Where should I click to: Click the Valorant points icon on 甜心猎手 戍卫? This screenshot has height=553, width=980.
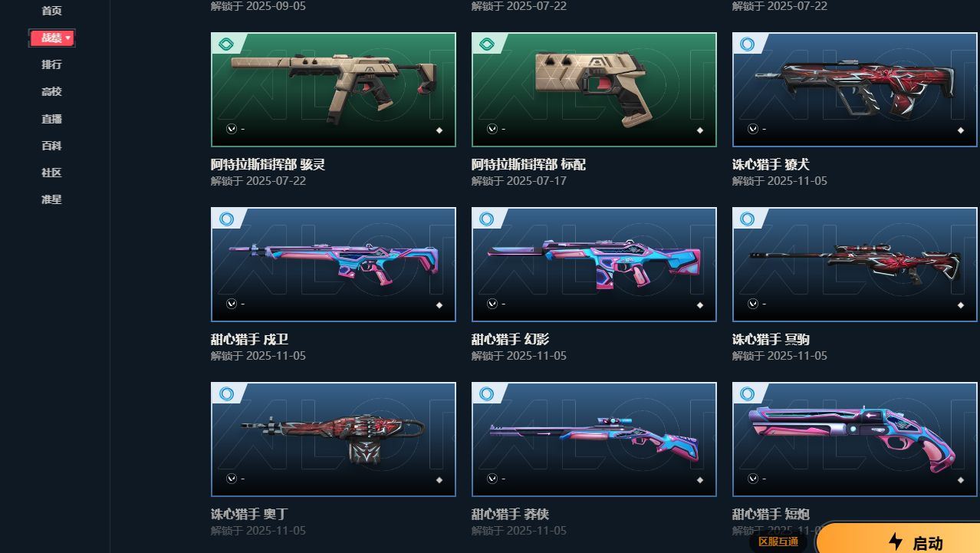coord(232,304)
